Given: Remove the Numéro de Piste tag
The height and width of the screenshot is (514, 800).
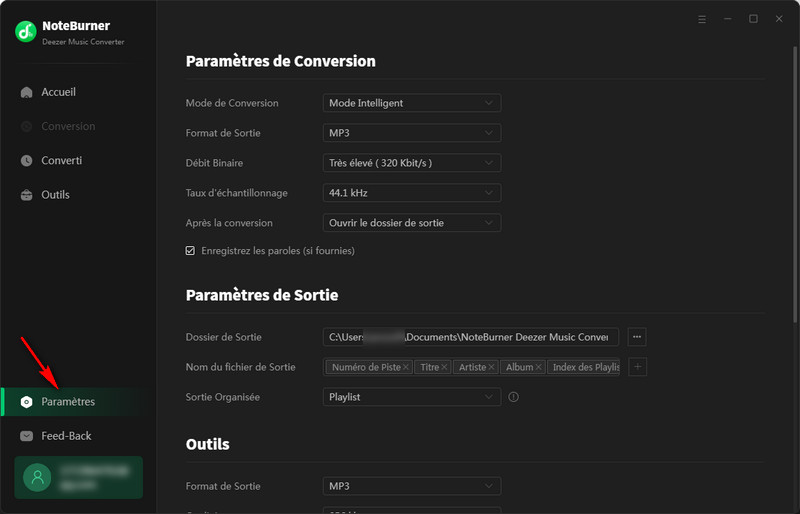Looking at the screenshot, I should 406,367.
